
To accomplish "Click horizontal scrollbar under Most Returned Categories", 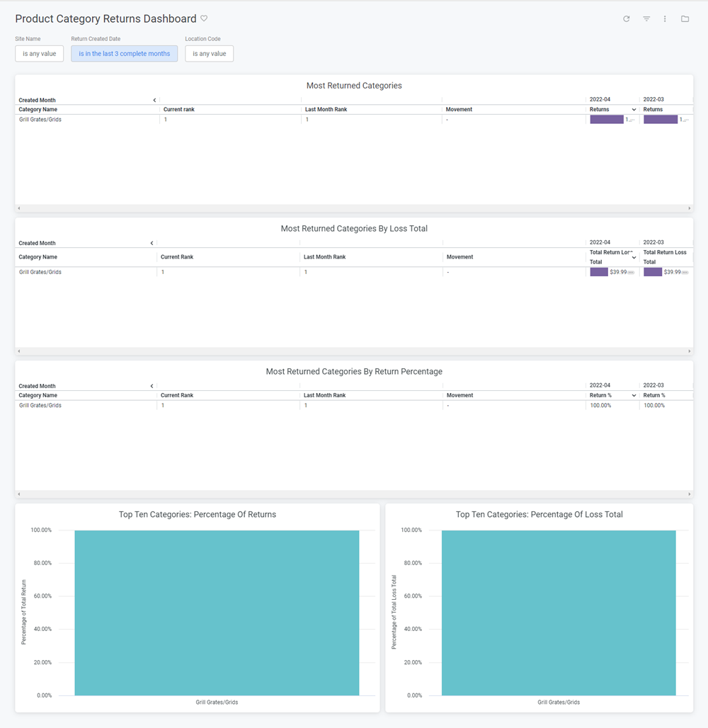I will pos(354,208).
